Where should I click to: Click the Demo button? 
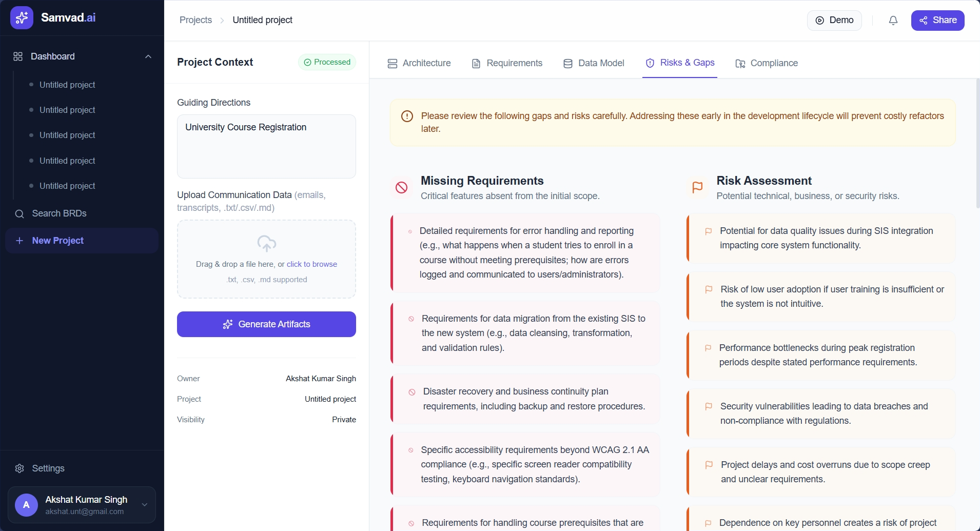pyautogui.click(x=834, y=20)
